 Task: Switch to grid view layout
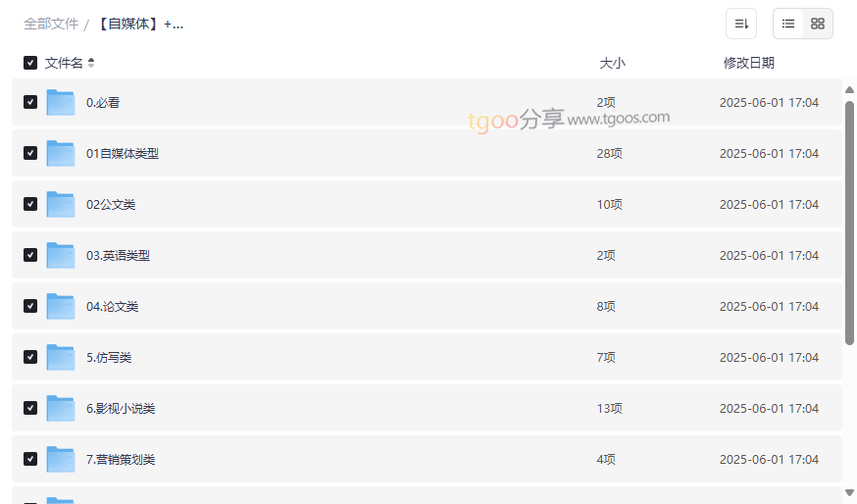tap(818, 24)
